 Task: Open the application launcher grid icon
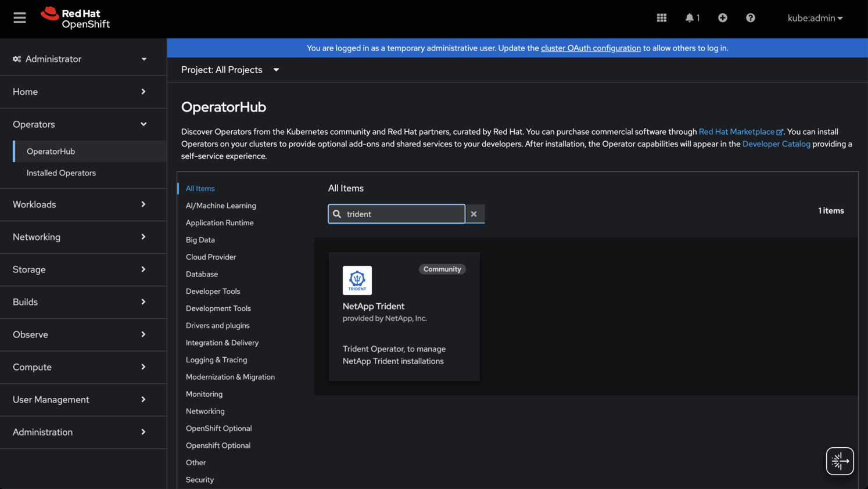coord(661,18)
